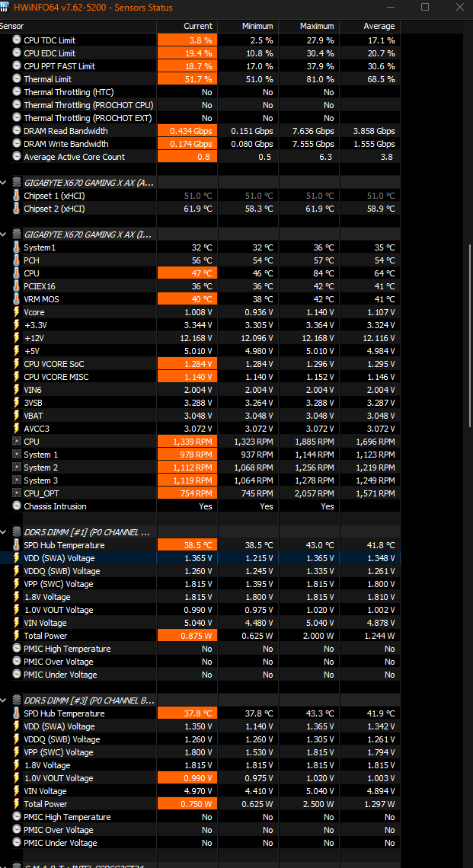Select the lightning bolt icon next to Vcore
The width and height of the screenshot is (473, 868).
(17, 312)
